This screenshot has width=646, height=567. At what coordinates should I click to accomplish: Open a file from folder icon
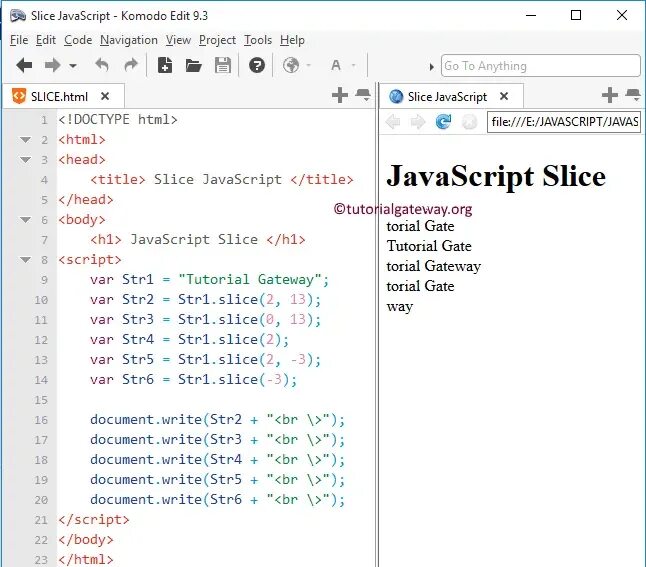pyautogui.click(x=193, y=65)
